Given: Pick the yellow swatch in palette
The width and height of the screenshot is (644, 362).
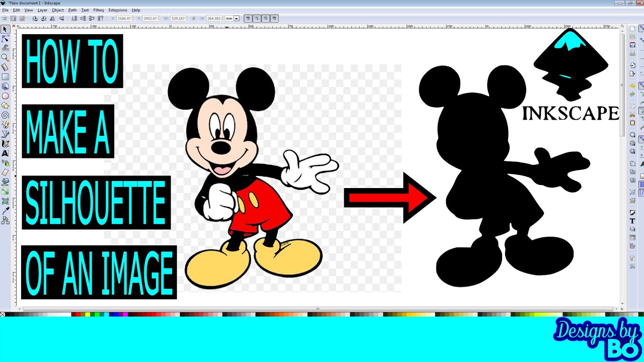Looking at the screenshot, I should point(89,314).
